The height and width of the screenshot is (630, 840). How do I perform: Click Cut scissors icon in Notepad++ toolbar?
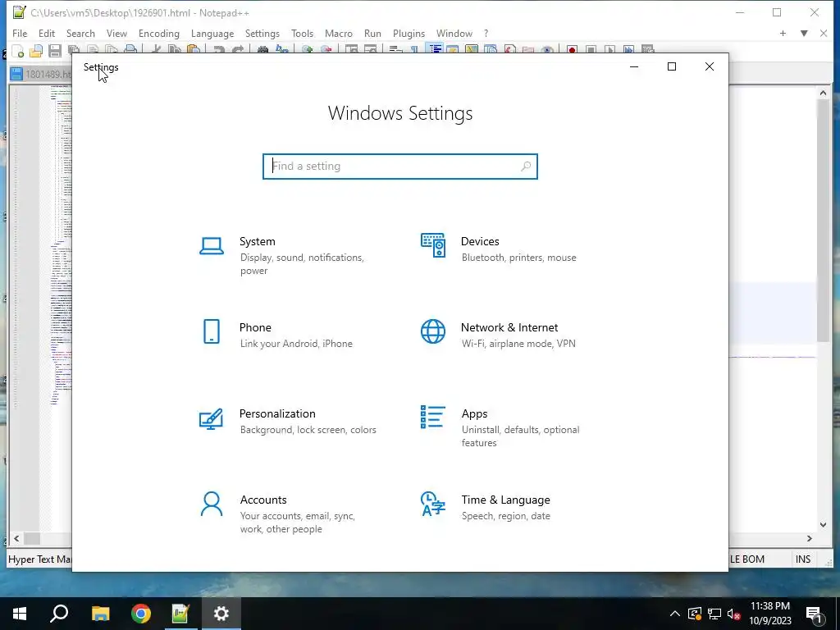[156, 50]
